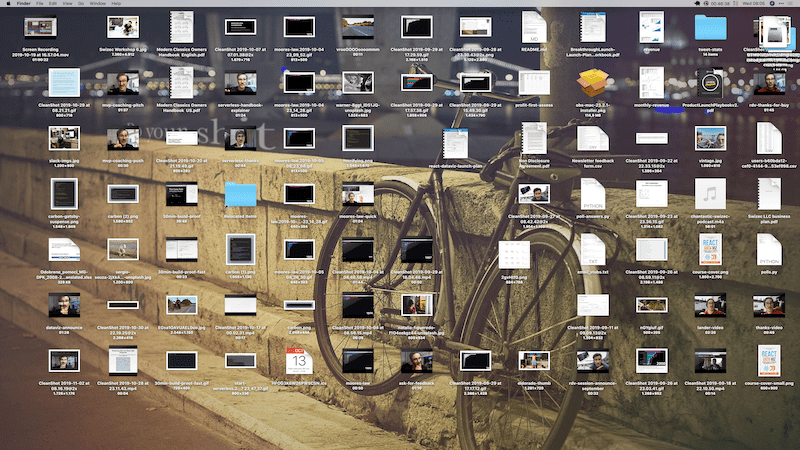The width and height of the screenshot is (800, 450).
Task: Open the Apple menu
Action: coord(8,4)
